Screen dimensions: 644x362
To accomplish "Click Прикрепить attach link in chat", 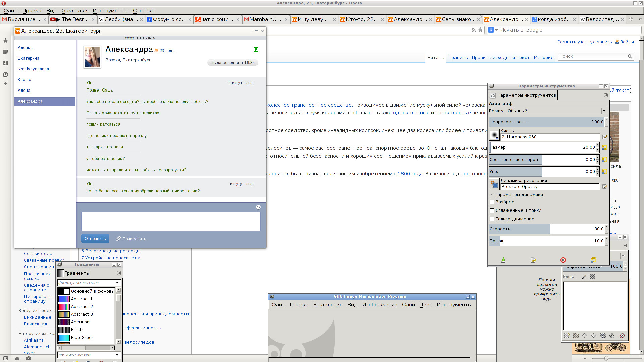I will pos(131,239).
